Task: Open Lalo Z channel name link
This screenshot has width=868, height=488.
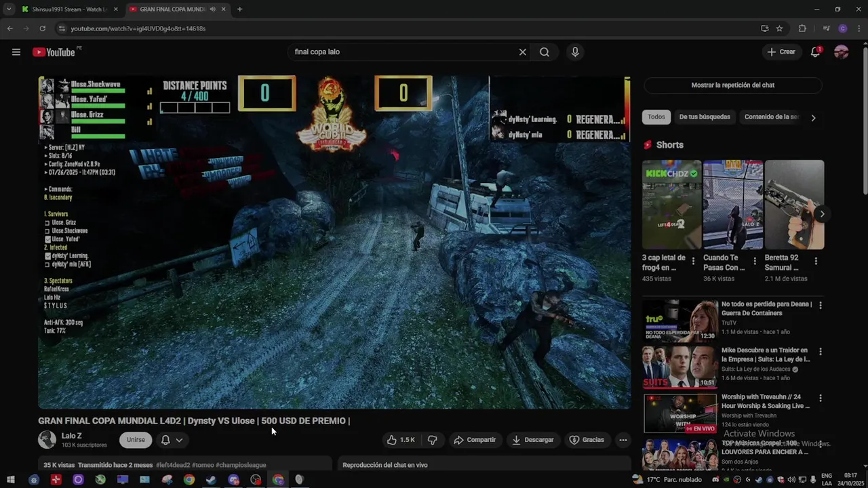Action: tap(71, 436)
